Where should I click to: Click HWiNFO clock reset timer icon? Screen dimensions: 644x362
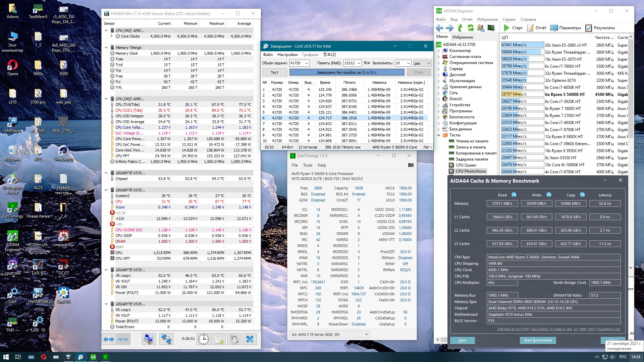[x=204, y=339]
